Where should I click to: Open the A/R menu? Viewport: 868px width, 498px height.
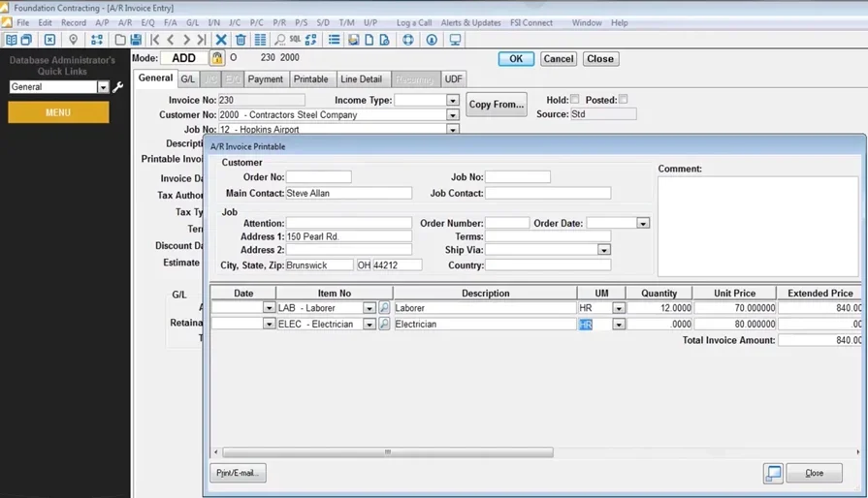point(125,22)
